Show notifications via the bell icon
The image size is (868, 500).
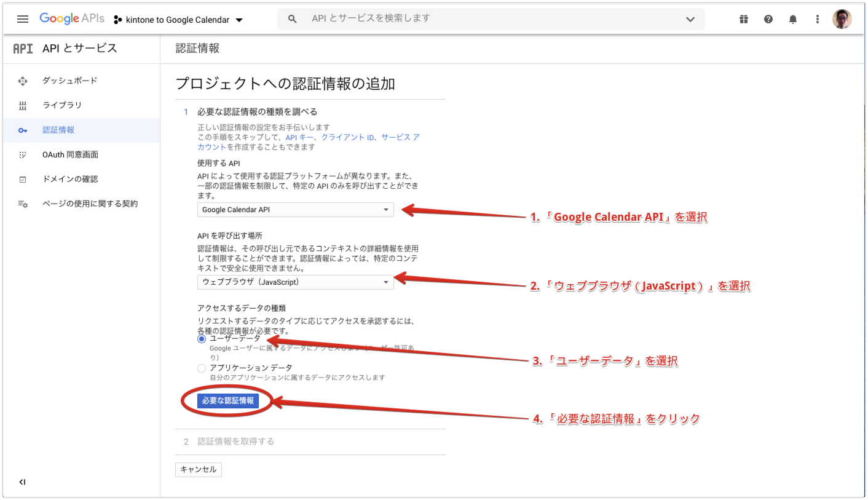(x=793, y=19)
